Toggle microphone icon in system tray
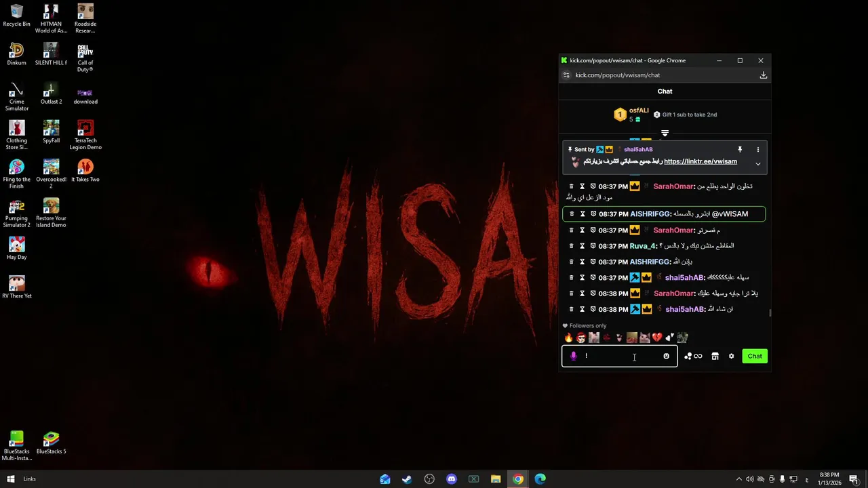868x488 pixels. (x=782, y=479)
